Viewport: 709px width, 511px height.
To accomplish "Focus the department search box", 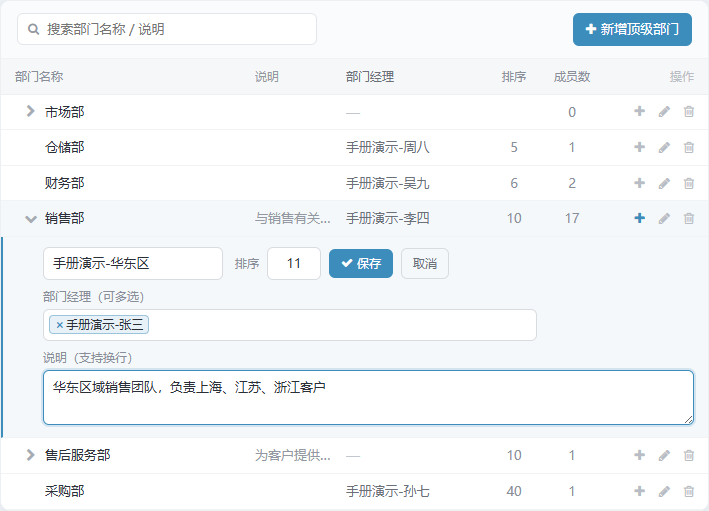I will click(x=167, y=29).
